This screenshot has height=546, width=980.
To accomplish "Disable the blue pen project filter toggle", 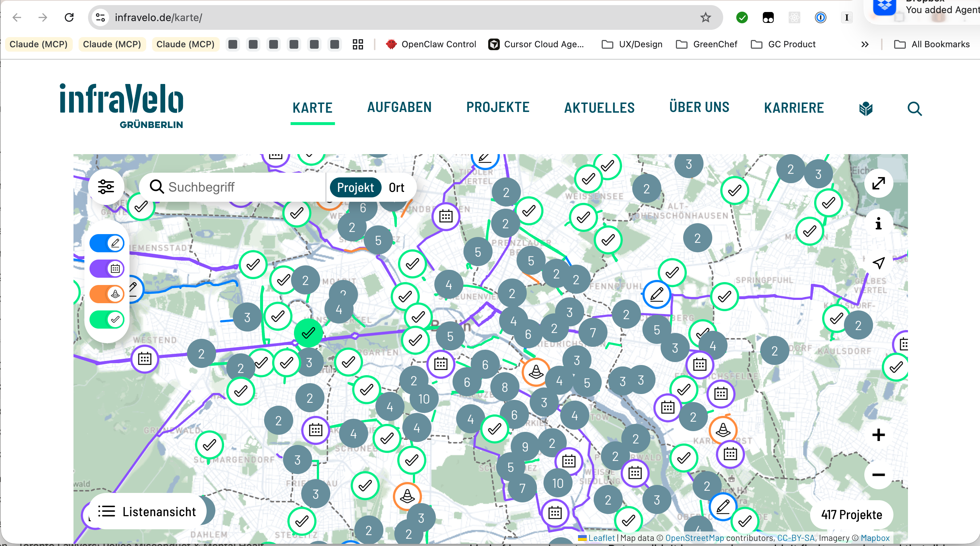I will 107,243.
